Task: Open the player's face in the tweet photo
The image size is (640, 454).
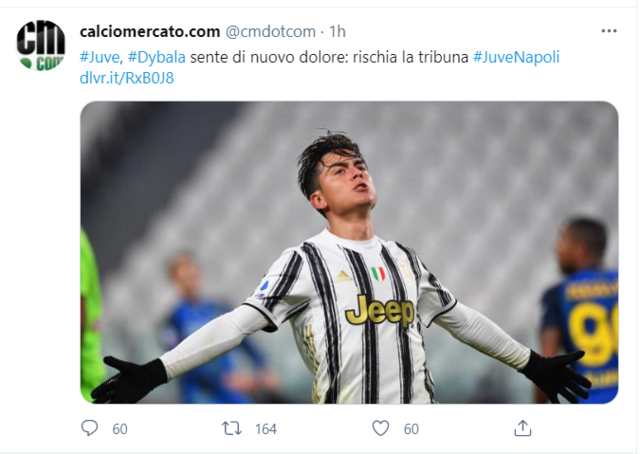Action: 345,182
